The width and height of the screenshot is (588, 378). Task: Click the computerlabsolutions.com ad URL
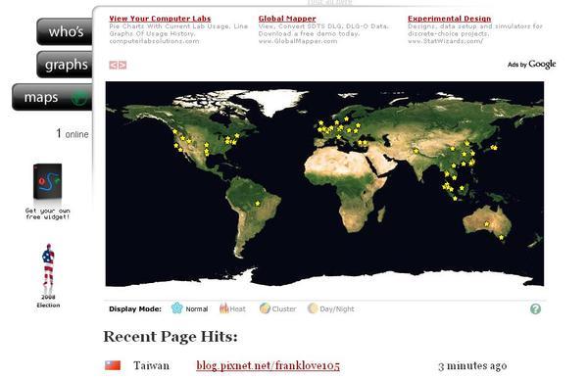[x=154, y=41]
